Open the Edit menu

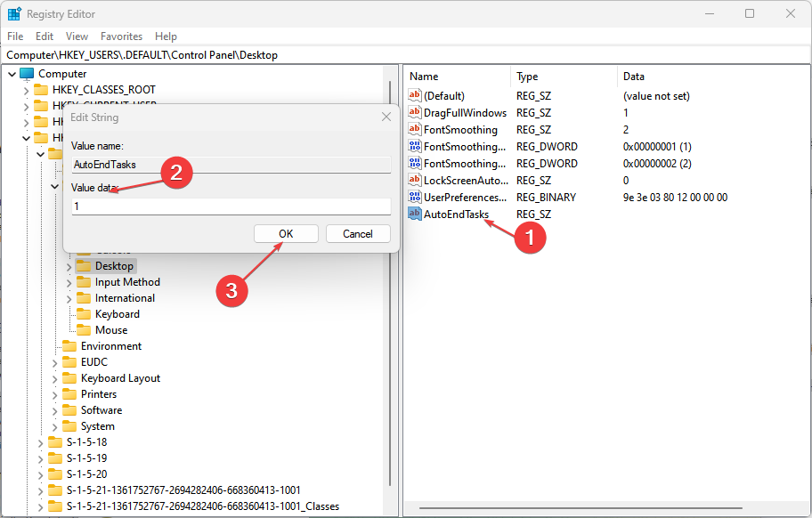(45, 36)
